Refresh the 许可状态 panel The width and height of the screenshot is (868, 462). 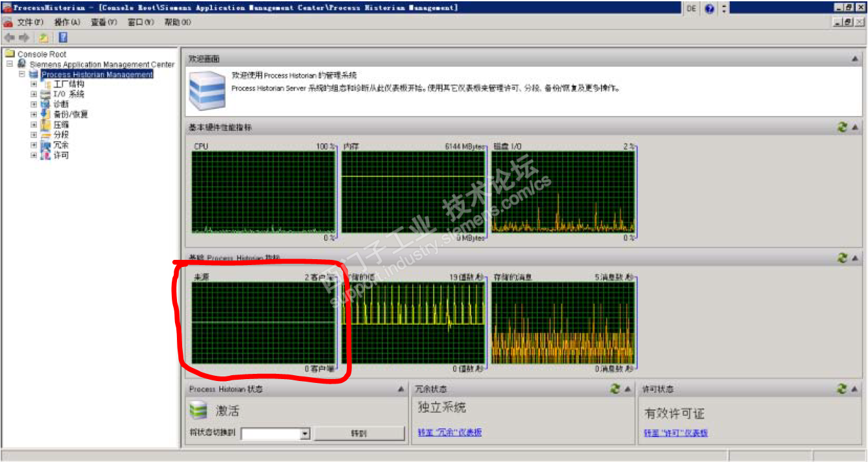(x=842, y=389)
